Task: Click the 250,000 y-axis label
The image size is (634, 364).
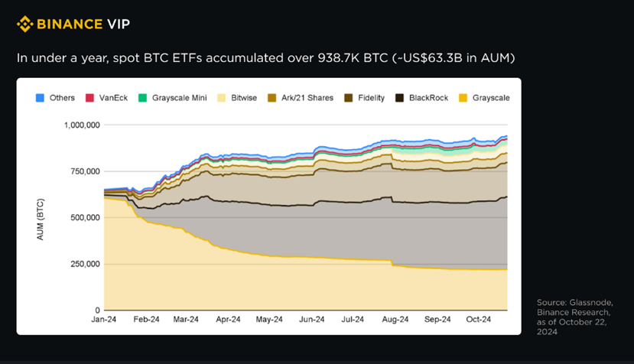Action: point(85,264)
